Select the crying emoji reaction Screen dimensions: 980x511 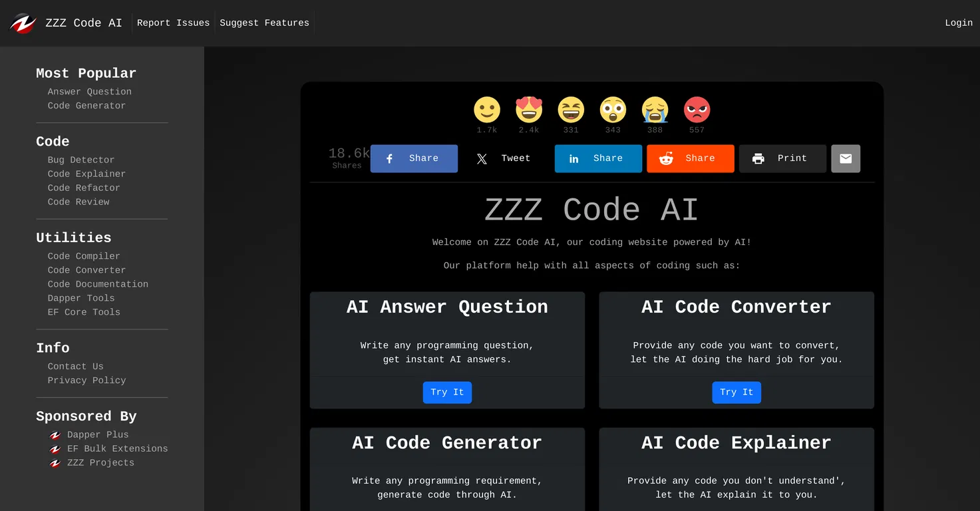pos(655,110)
